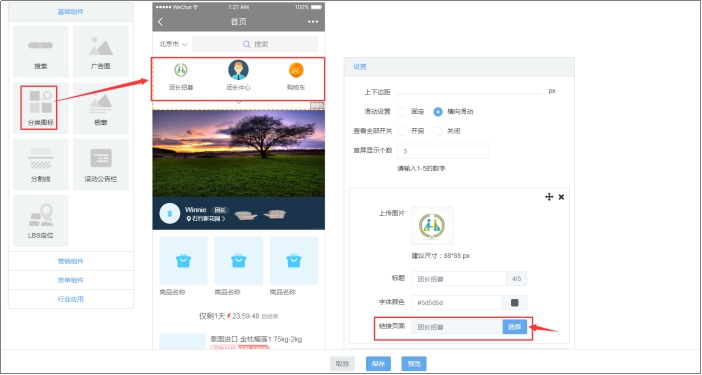This screenshot has width=702, height=375.
Task: Select the first 商品名称 product image
Action: [x=184, y=261]
